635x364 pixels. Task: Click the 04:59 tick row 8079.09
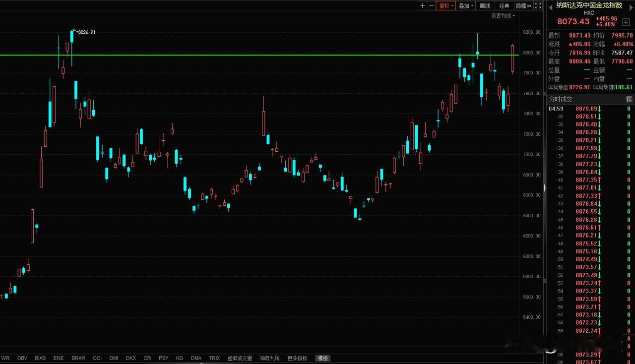(x=590, y=109)
